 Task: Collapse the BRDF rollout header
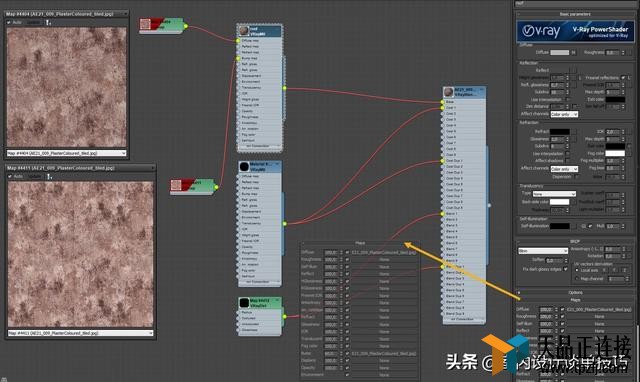(575, 241)
